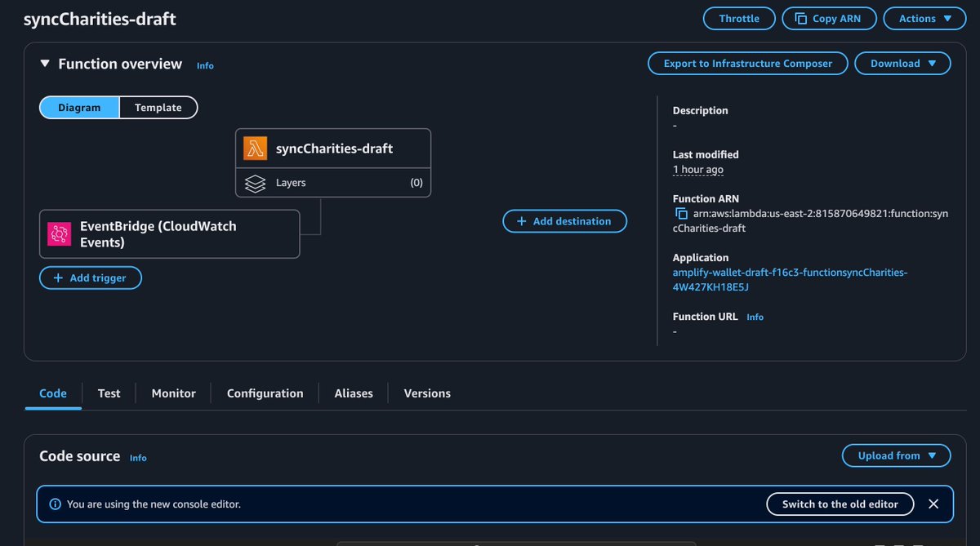Click the EventBridge trigger icon
Viewport: 980px width, 546px height.
(x=60, y=234)
